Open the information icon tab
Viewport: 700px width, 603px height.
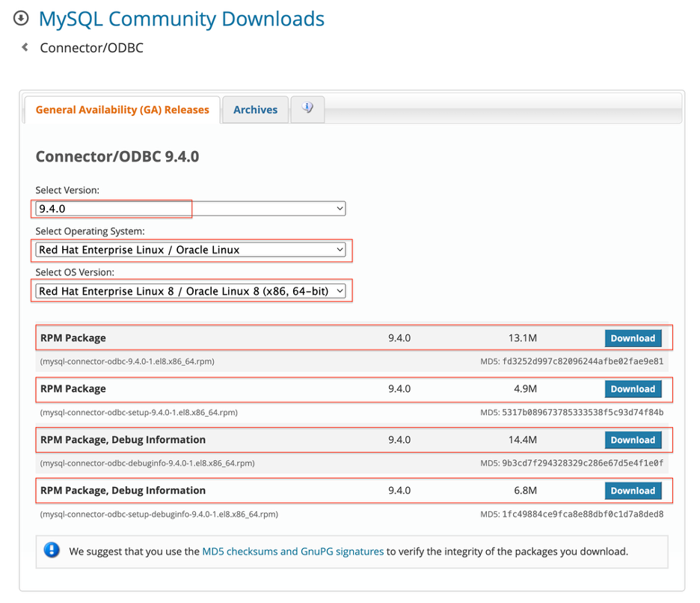point(307,108)
